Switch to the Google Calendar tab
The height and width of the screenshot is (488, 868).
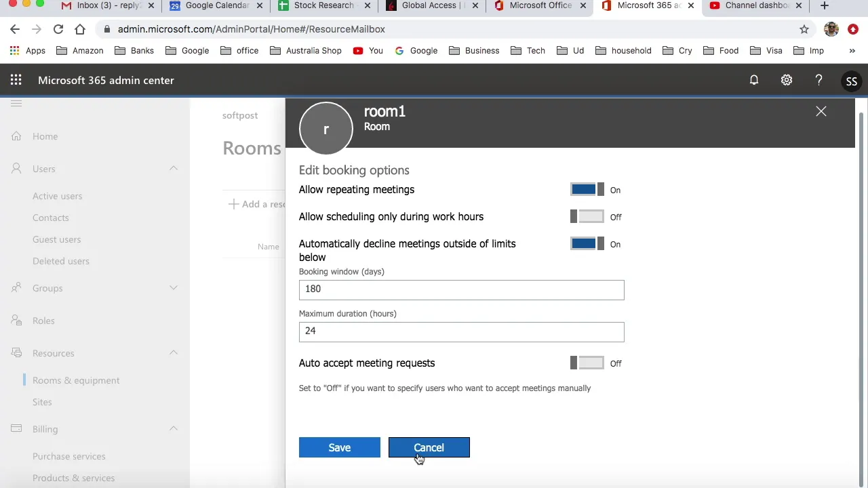point(216,6)
